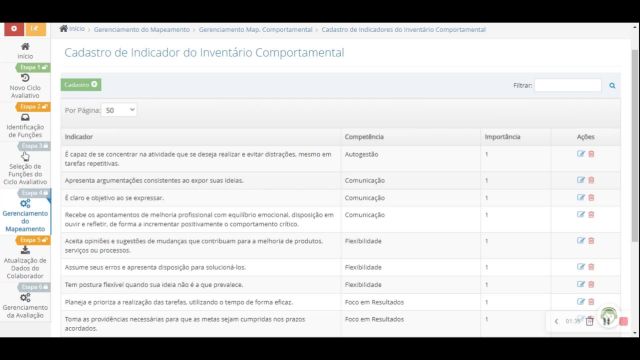The image size is (640, 360).
Task: Click 'Tem postura flexível' indicator text
Action: 154,285
